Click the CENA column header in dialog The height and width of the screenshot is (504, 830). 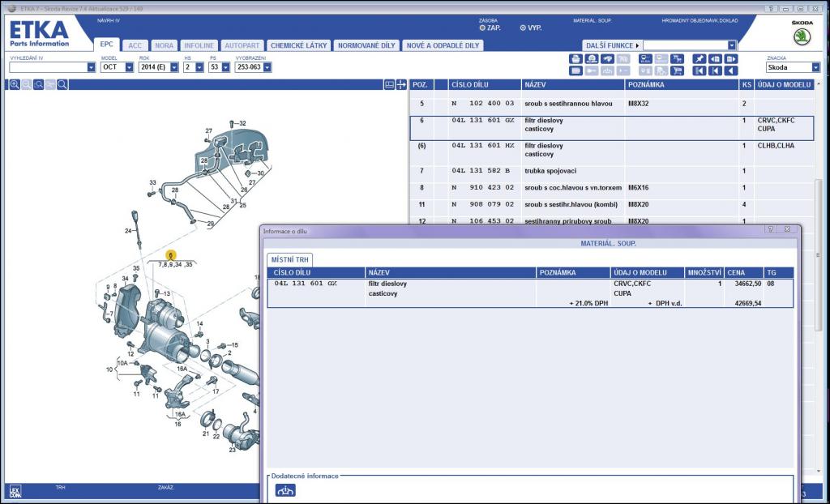pyautogui.click(x=743, y=272)
